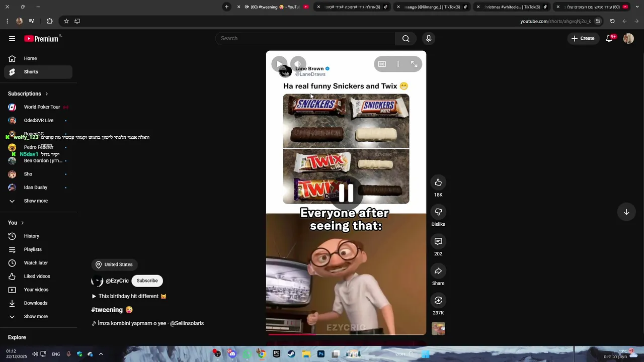Share this Short
The image size is (644, 362).
click(x=438, y=271)
